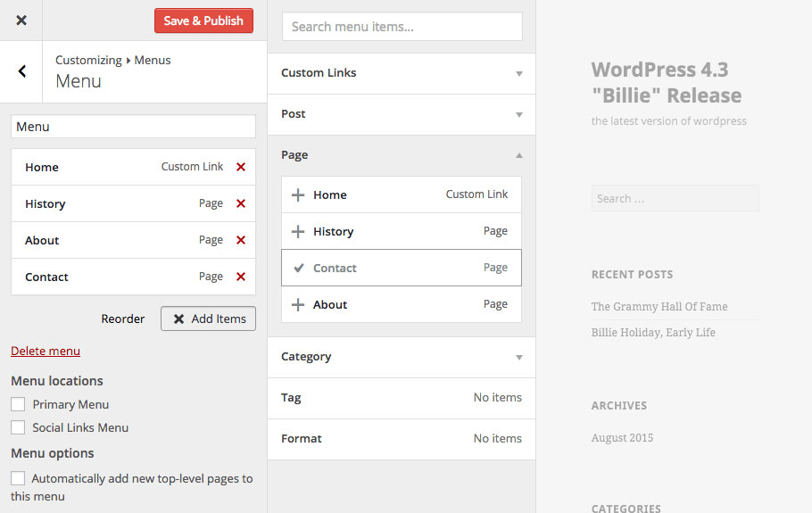
Task: Toggle automatically add new top-level pages
Action: point(18,478)
